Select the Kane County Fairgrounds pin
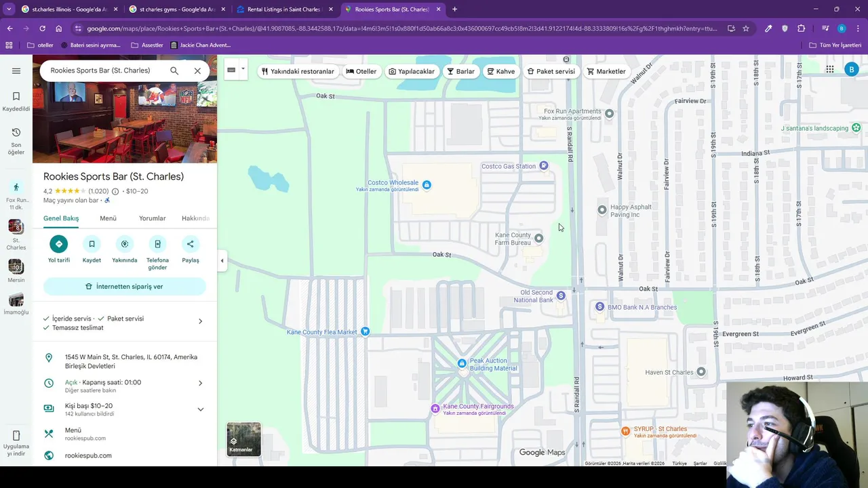The width and height of the screenshot is (868, 488). (x=435, y=409)
